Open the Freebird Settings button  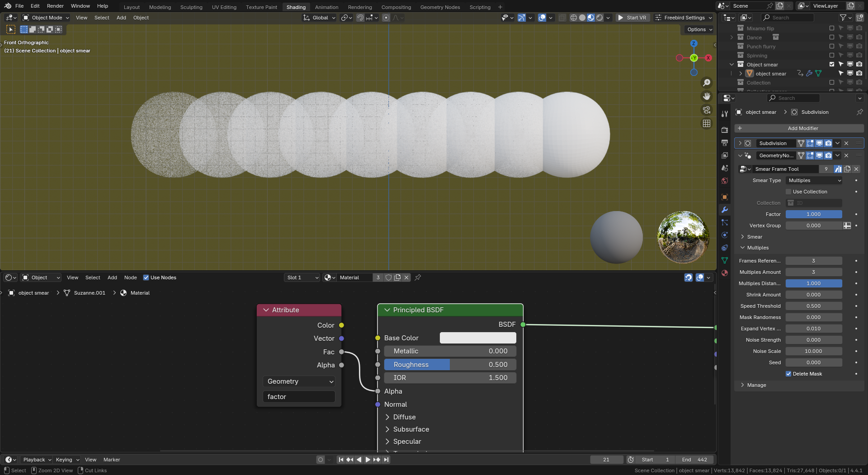(683, 18)
